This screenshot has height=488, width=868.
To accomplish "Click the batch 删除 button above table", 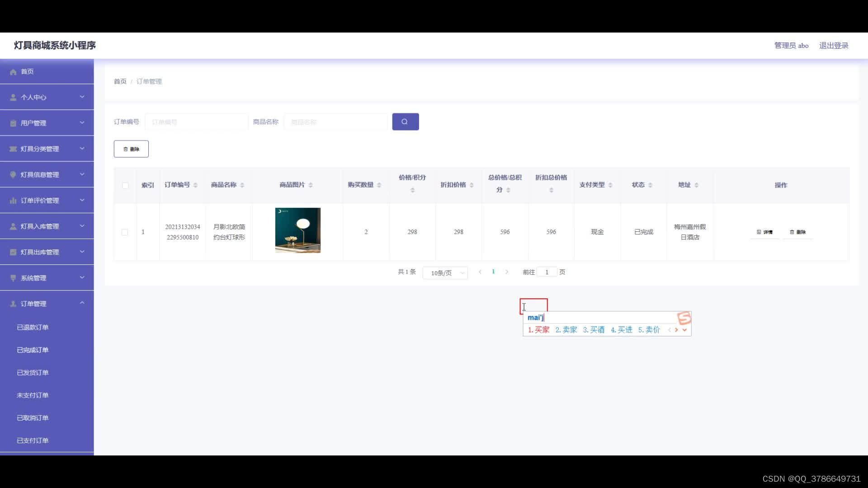I will 131,149.
